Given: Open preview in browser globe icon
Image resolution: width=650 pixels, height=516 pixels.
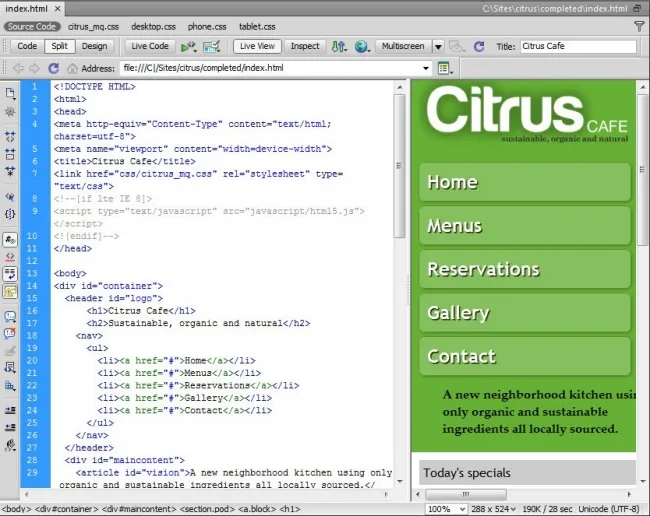Looking at the screenshot, I should coord(361,46).
